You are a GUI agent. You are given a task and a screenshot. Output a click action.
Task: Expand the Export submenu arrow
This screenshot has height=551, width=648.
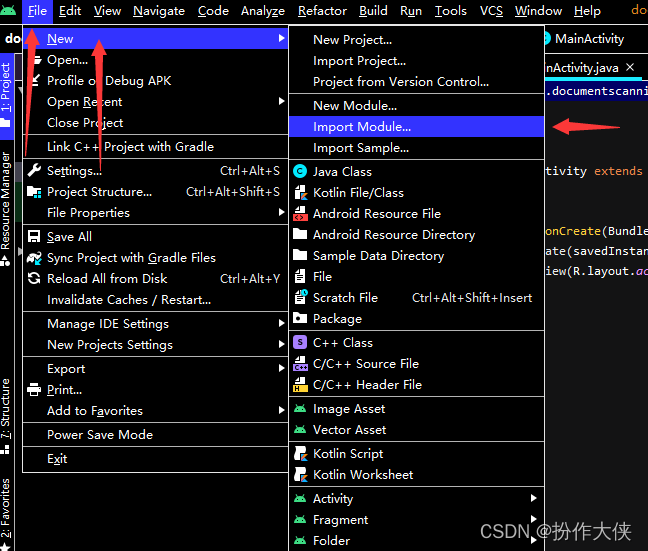click(x=281, y=368)
